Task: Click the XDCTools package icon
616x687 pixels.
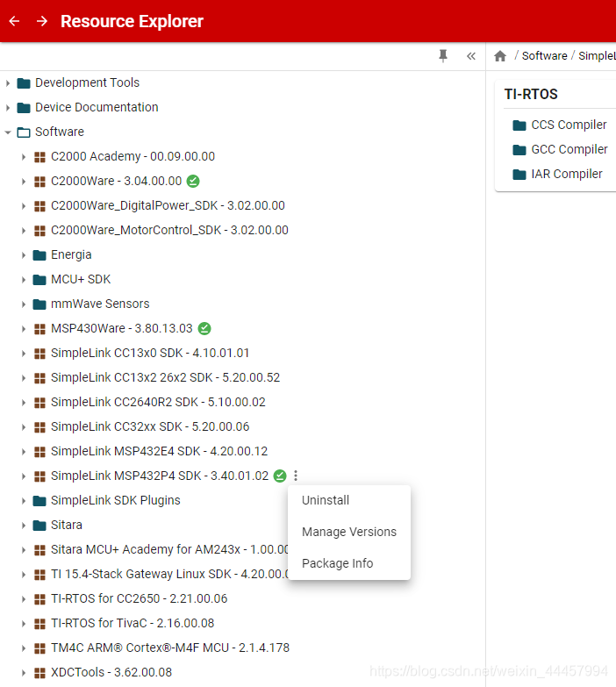Action: (x=39, y=673)
